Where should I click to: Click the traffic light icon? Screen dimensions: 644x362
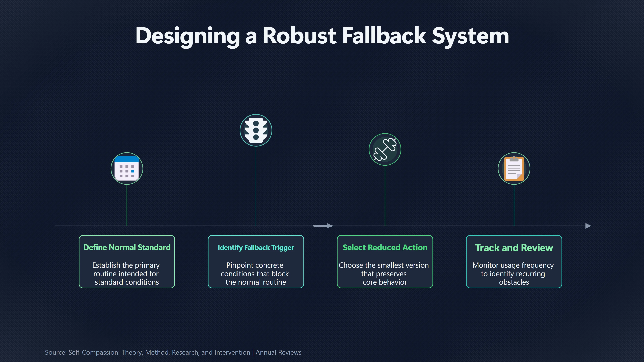click(256, 130)
